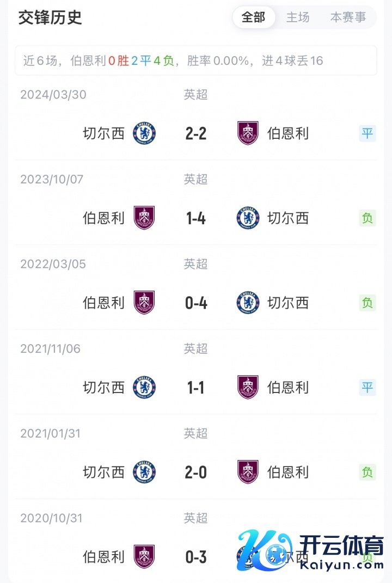Click Chelsea crest in 2021/11/06 match

[144, 387]
